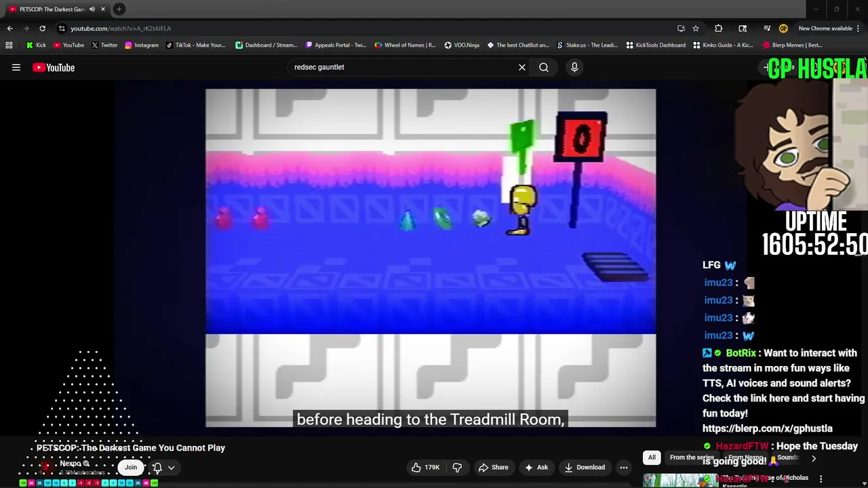Image resolution: width=868 pixels, height=488 pixels.
Task: Click the 'New Chrome available' button
Action: [825, 28]
